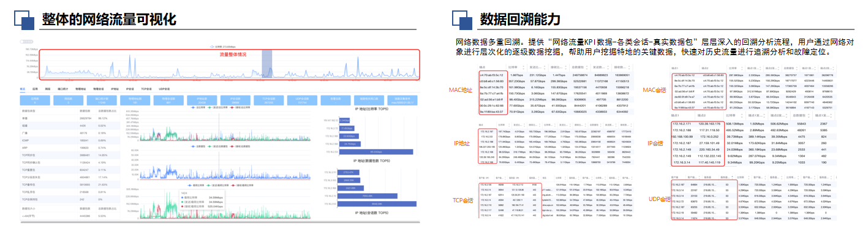Open the 应用 tab

pos(35,89)
